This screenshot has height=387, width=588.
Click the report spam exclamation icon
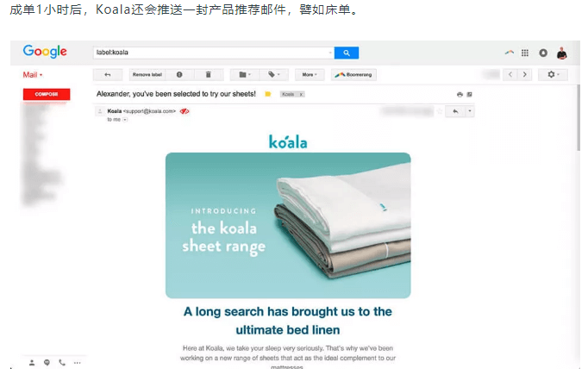179,75
